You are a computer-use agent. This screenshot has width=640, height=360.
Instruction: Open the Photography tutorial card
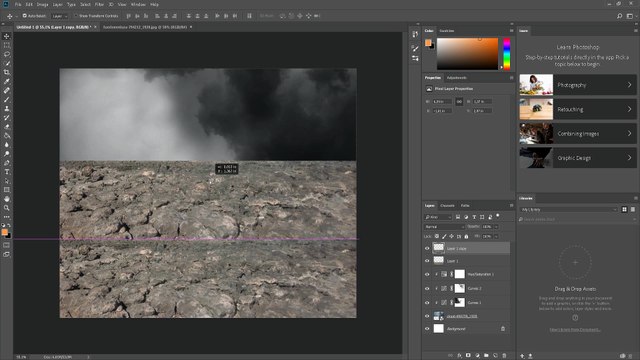pos(578,85)
